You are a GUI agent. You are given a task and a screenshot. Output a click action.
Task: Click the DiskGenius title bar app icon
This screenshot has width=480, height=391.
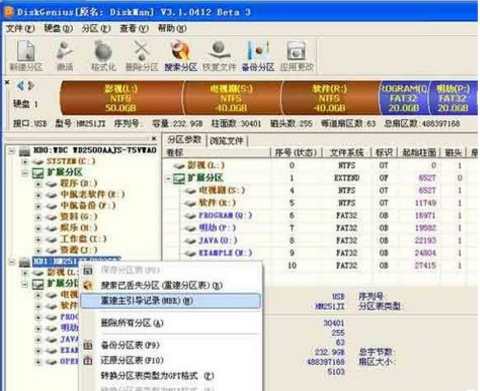9,12
